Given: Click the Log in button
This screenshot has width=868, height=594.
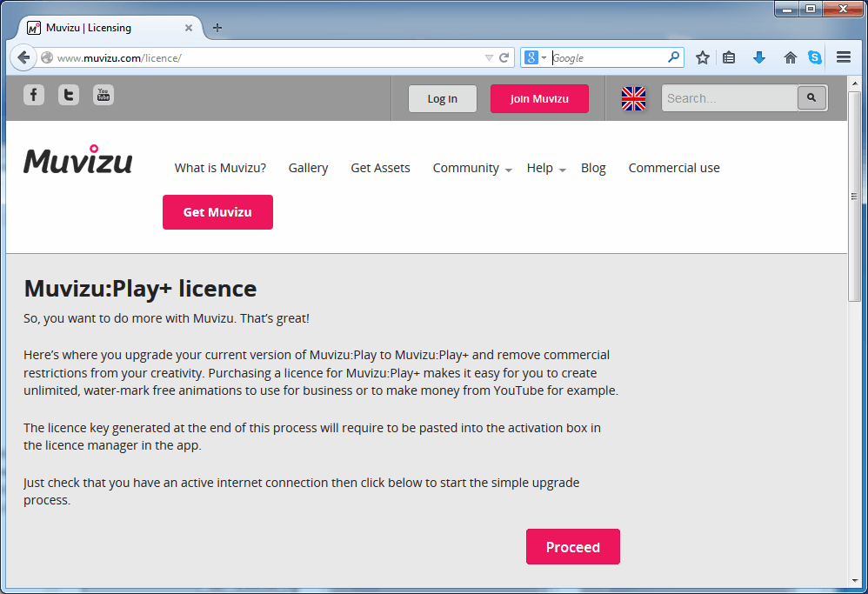Looking at the screenshot, I should click(443, 98).
